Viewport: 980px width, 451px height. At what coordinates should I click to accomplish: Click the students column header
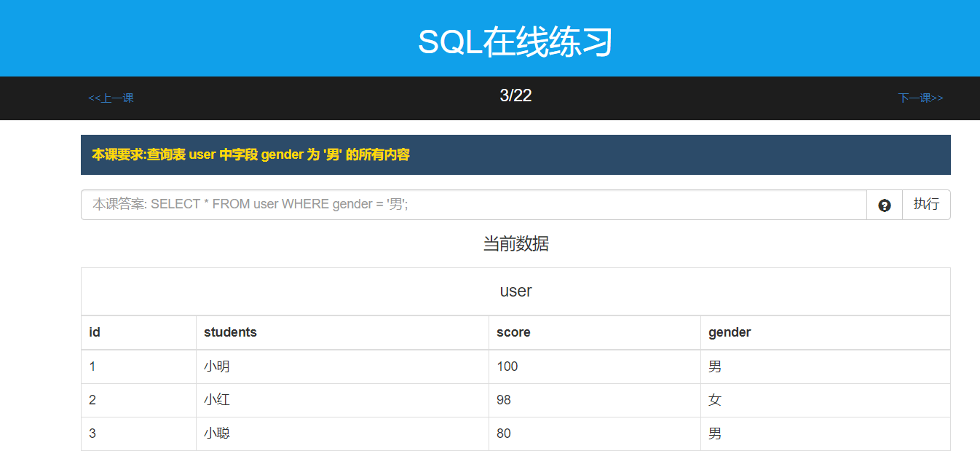click(230, 332)
